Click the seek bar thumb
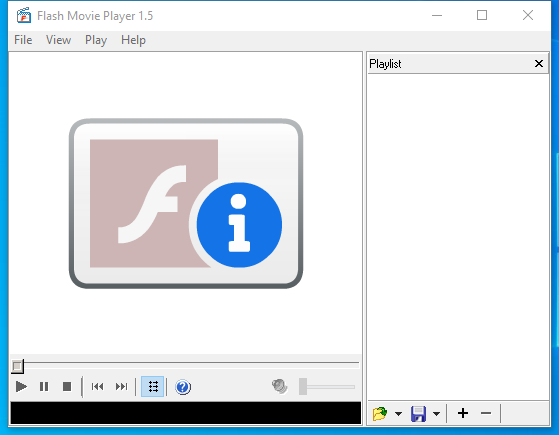Image resolution: width=559 pixels, height=435 pixels. click(x=17, y=366)
